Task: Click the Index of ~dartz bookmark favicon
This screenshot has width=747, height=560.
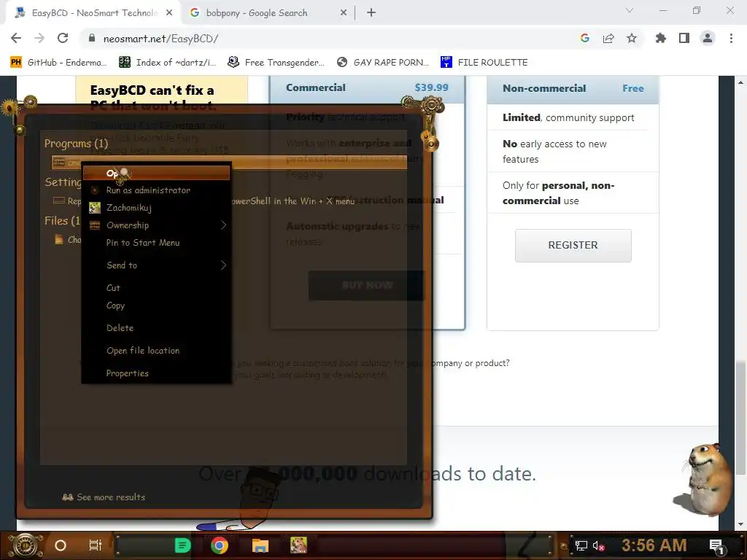Action: [124, 62]
